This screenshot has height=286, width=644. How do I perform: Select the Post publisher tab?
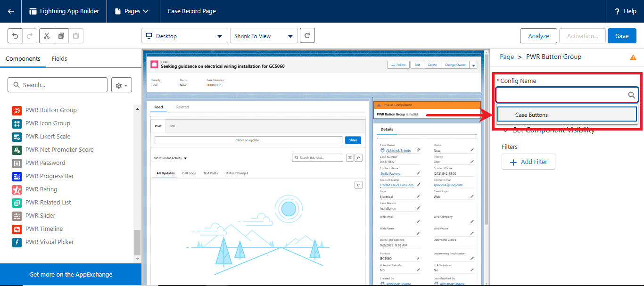pyautogui.click(x=158, y=126)
